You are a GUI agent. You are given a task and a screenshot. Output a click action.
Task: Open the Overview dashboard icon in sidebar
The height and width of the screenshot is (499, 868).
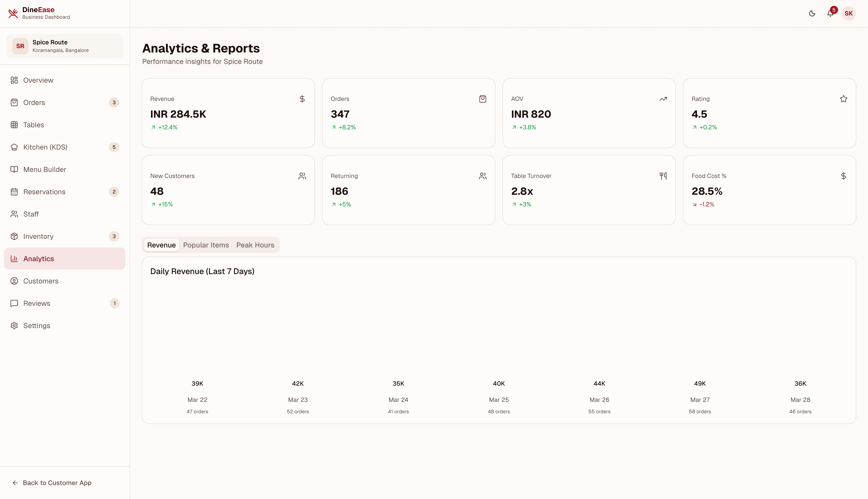(x=14, y=80)
